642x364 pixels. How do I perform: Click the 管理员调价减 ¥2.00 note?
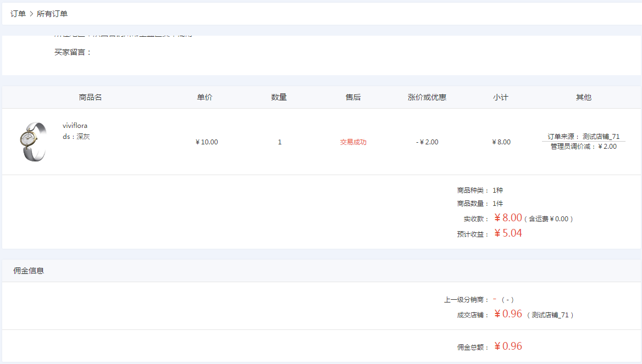[583, 147]
